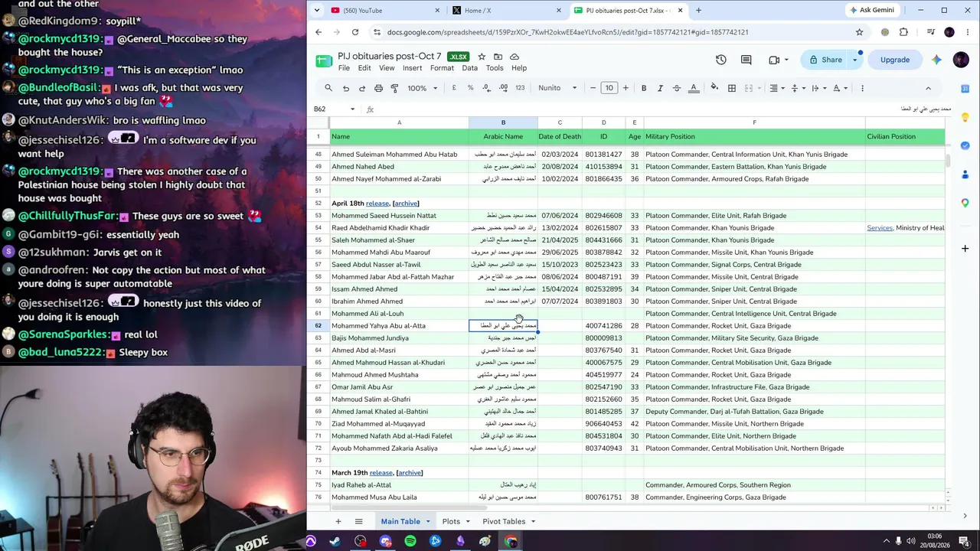Open the text color picker
The height and width of the screenshot is (551, 980).
[x=694, y=88]
